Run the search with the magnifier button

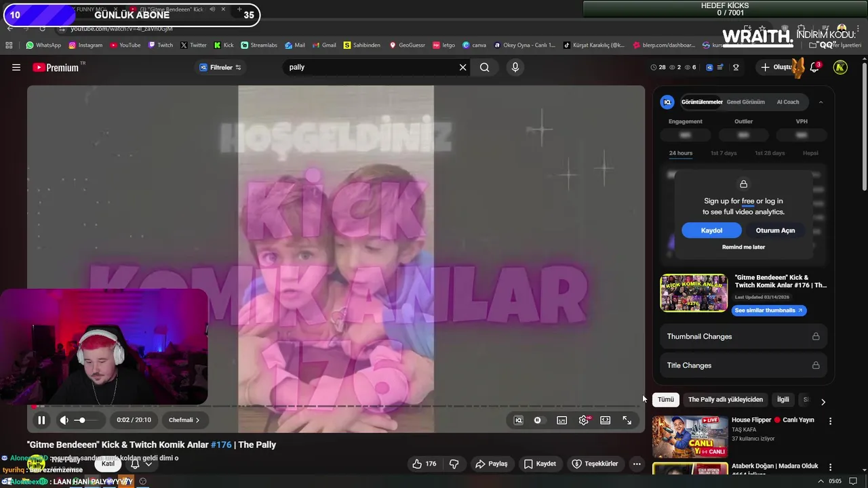point(485,67)
